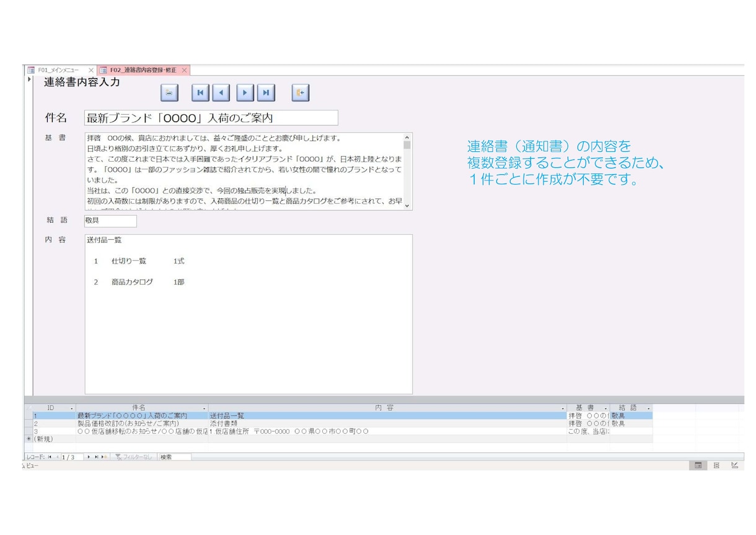Click the 仕切り一覧 line in 内容 box

(129, 261)
